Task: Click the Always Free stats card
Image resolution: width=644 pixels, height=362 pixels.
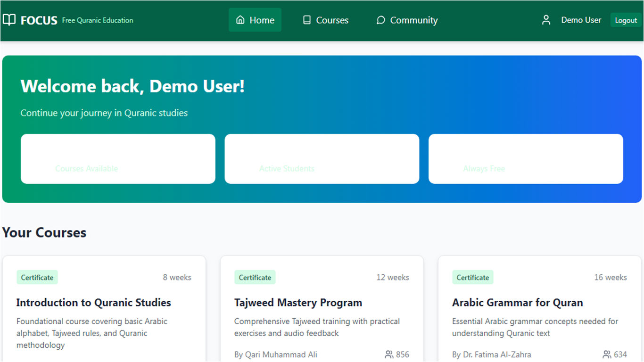Action: pyautogui.click(x=525, y=158)
